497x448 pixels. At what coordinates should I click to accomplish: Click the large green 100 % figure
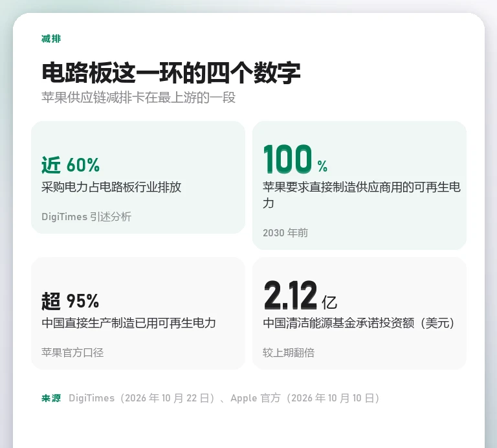click(295, 159)
